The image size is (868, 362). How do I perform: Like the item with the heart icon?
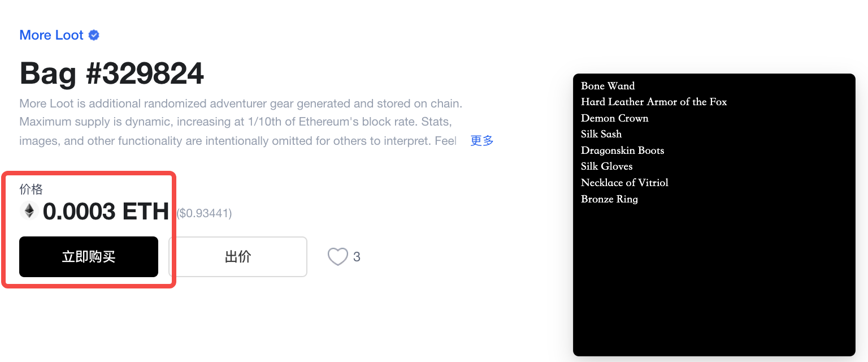tap(338, 257)
